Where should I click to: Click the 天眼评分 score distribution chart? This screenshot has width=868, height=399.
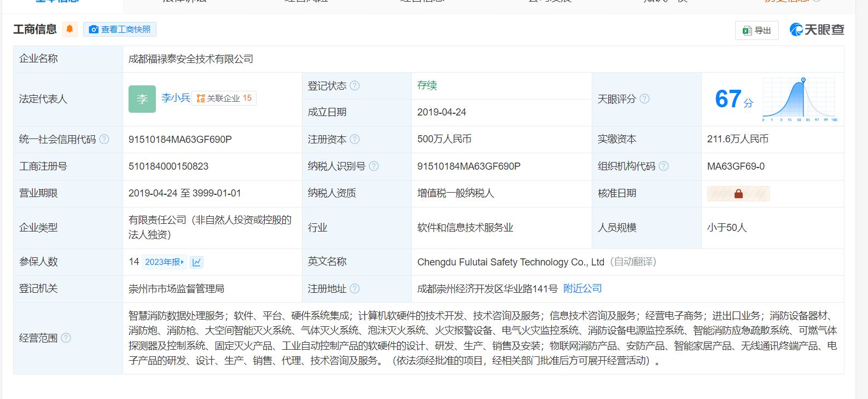[800, 100]
